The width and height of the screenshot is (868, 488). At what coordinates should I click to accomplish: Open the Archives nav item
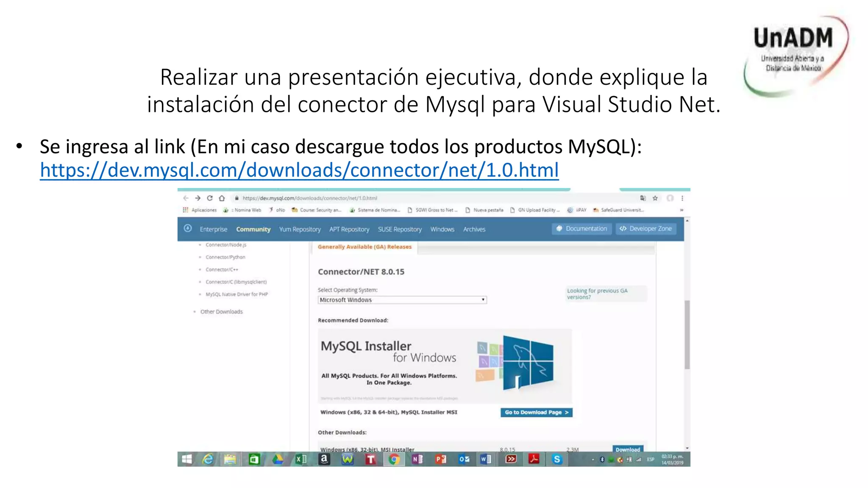point(474,229)
